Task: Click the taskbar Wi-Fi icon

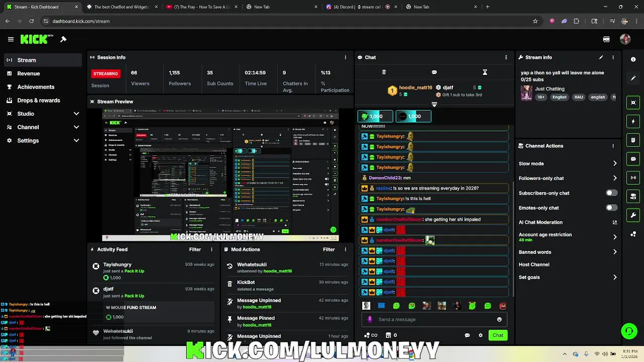Action: click(x=597, y=354)
